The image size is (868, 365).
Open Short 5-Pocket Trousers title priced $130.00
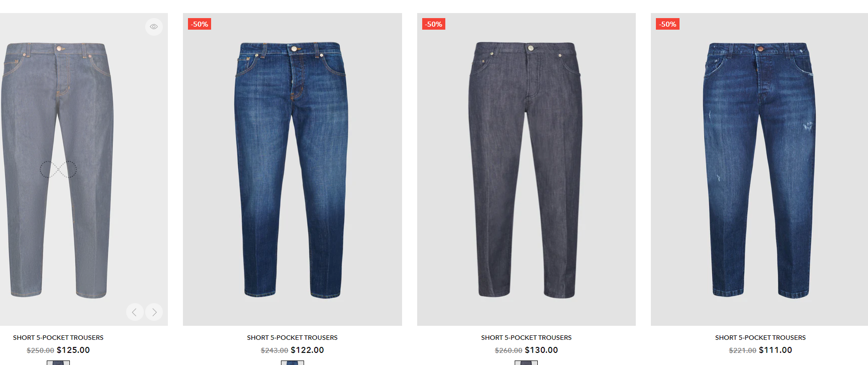click(526, 338)
